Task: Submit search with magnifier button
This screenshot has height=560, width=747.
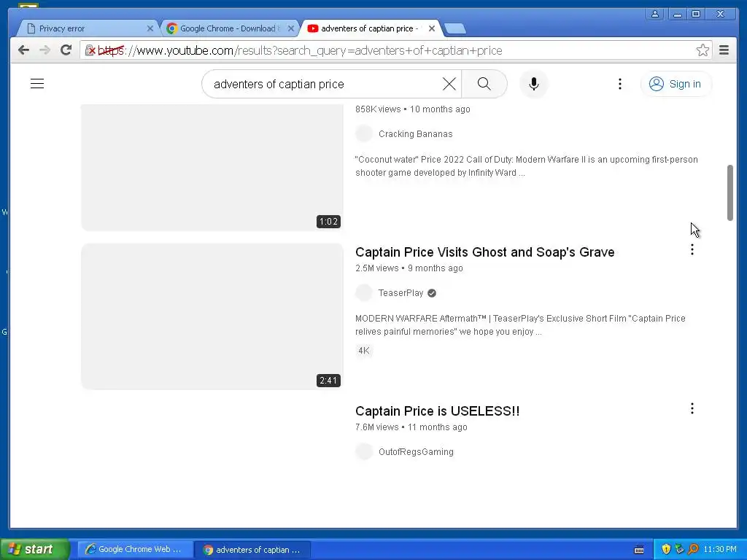Action: click(x=484, y=84)
